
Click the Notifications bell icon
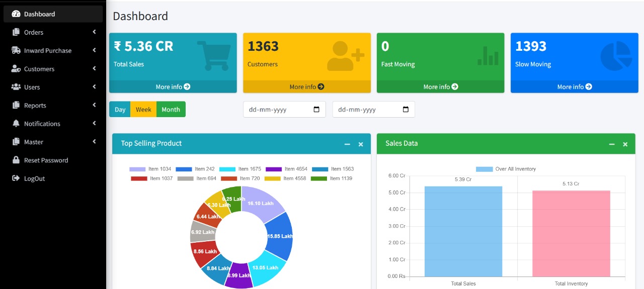[16, 124]
